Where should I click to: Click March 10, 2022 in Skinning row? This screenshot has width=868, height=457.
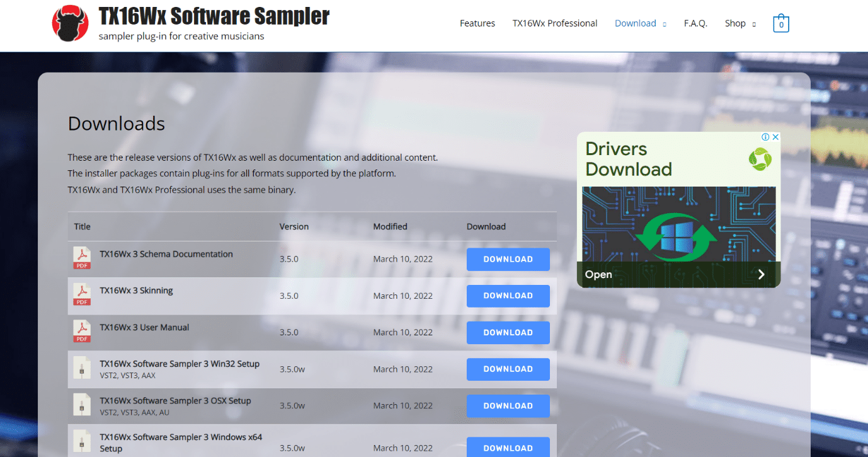(x=403, y=296)
